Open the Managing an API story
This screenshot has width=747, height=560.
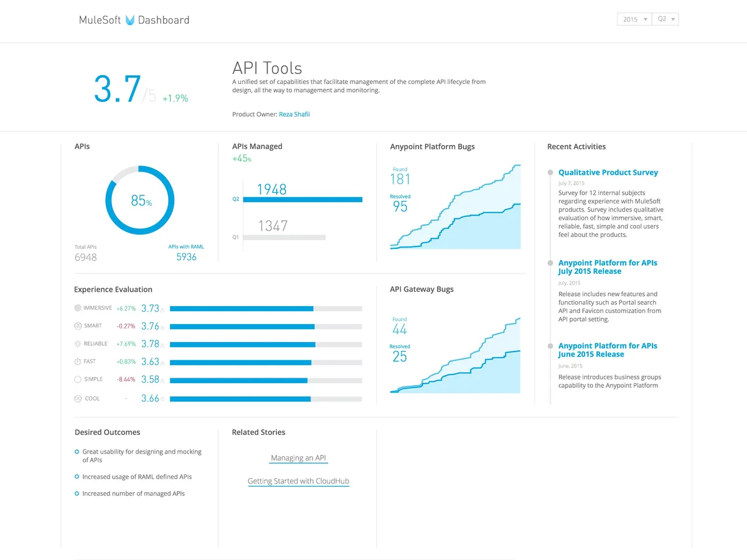click(x=298, y=458)
